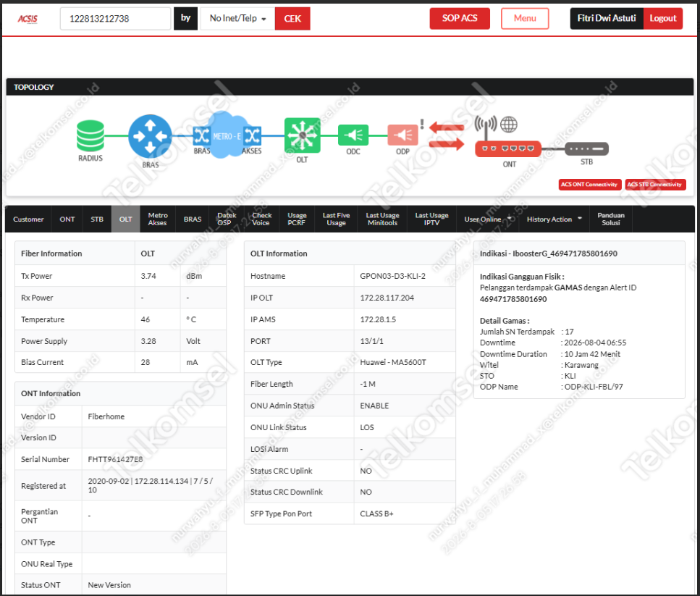Screen dimensions: 700x596
Task: Click the Status ONT New Version value
Action: (x=109, y=585)
